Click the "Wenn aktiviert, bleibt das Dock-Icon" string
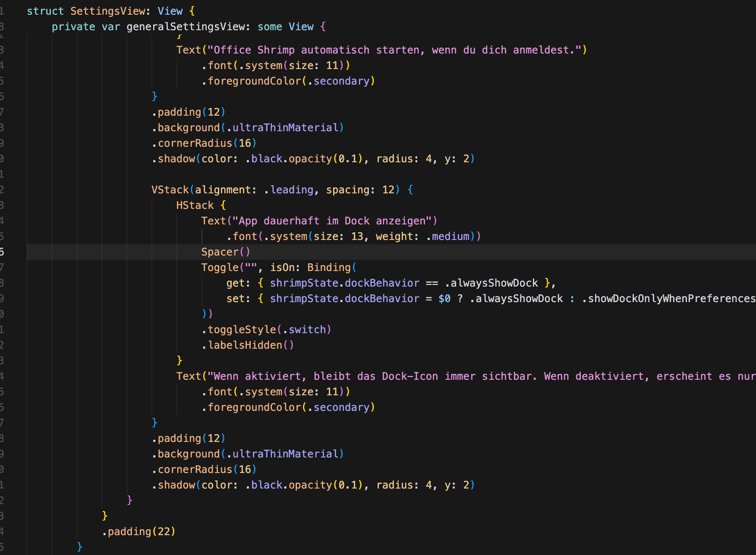Image resolution: width=756 pixels, height=555 pixels. click(x=482, y=376)
